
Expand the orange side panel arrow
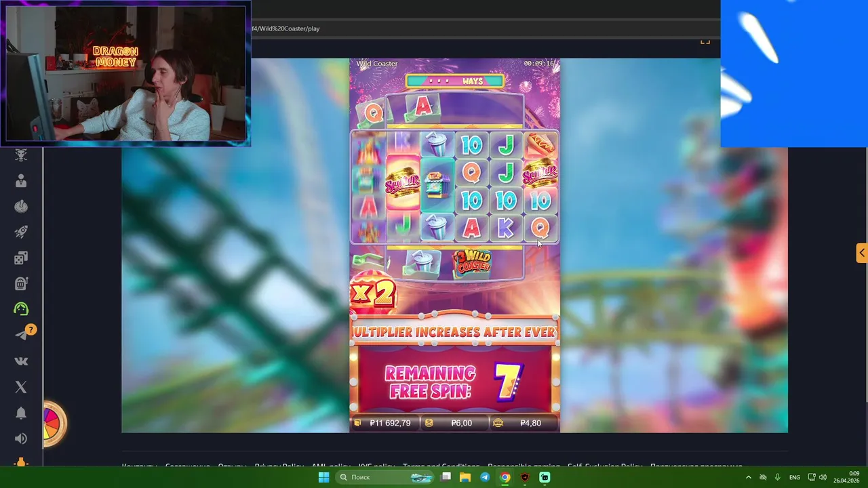(861, 253)
